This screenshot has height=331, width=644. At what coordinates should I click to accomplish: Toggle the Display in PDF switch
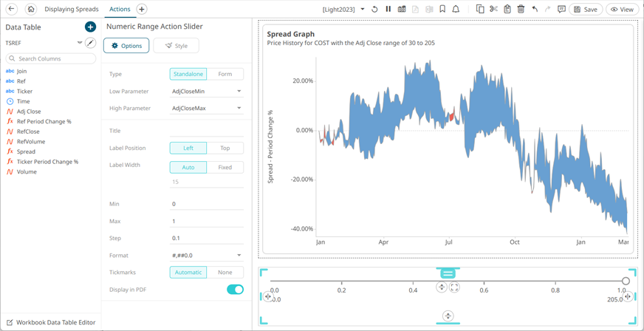pyautogui.click(x=235, y=290)
